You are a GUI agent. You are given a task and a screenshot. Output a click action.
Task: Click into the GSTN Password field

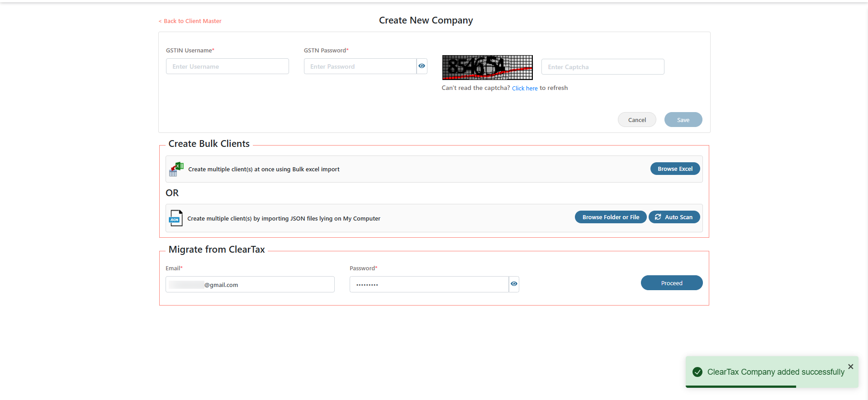click(x=360, y=66)
